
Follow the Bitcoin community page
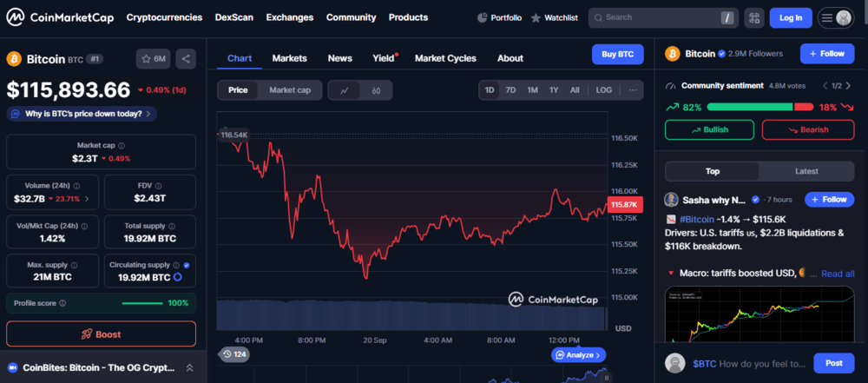point(827,54)
